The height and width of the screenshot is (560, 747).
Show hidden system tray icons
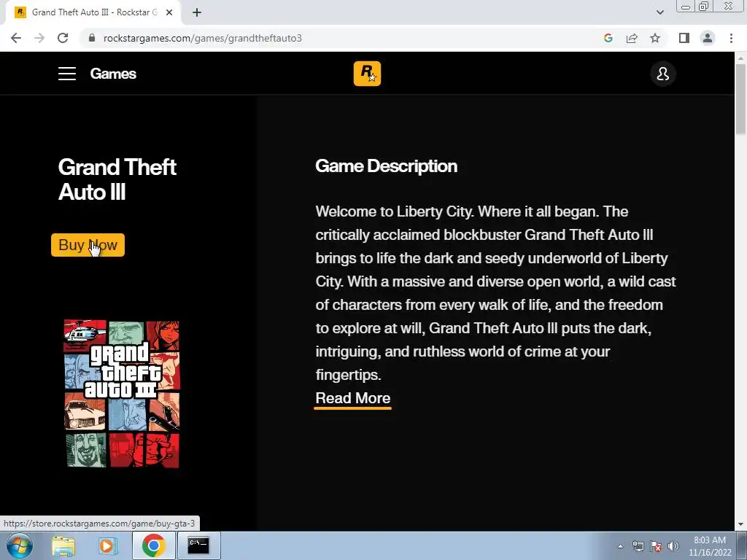(x=620, y=546)
